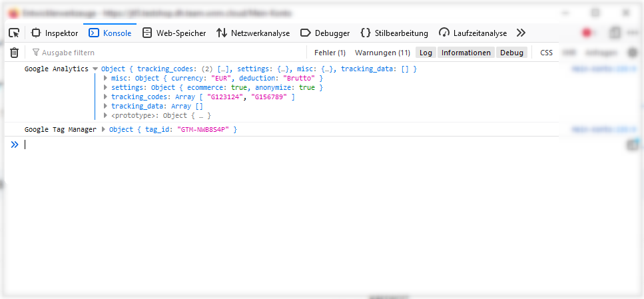
Task: Toggle the editor mode icon beside console input
Action: coord(633,145)
